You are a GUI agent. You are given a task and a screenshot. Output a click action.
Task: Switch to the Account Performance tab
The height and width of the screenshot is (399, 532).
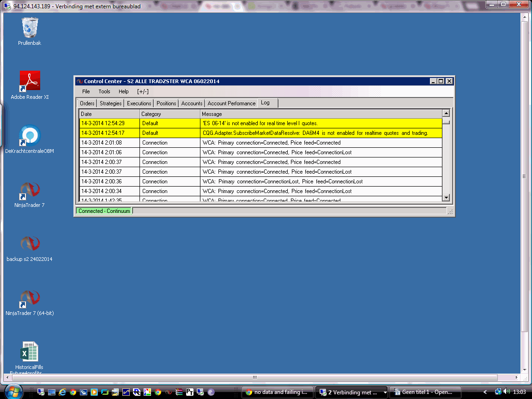(231, 103)
